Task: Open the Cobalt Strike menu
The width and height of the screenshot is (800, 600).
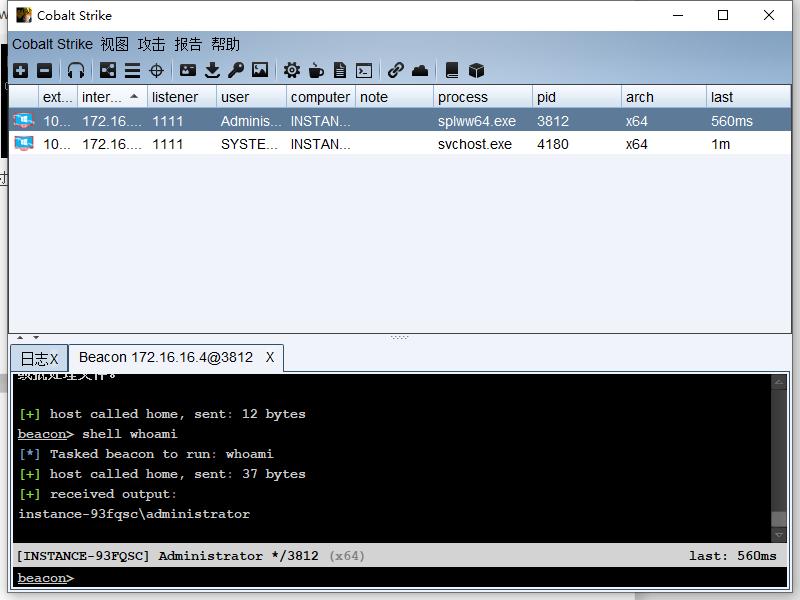Action: click(52, 44)
